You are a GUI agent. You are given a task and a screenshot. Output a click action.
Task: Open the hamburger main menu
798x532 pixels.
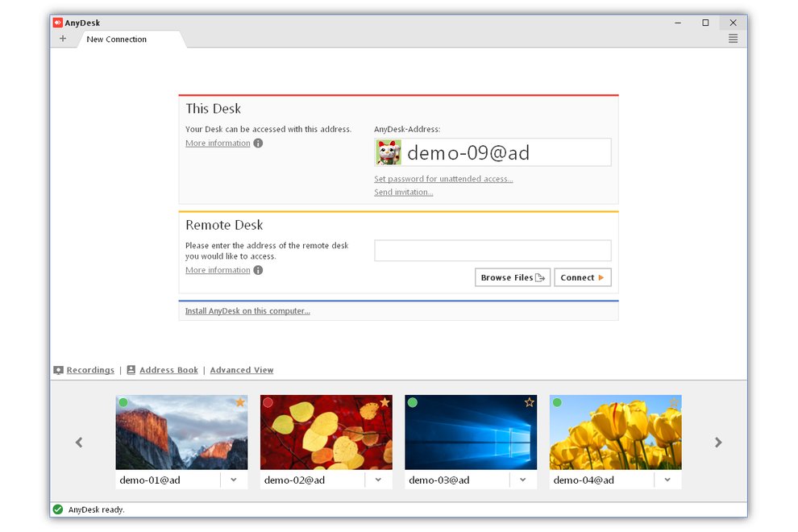[x=733, y=39]
